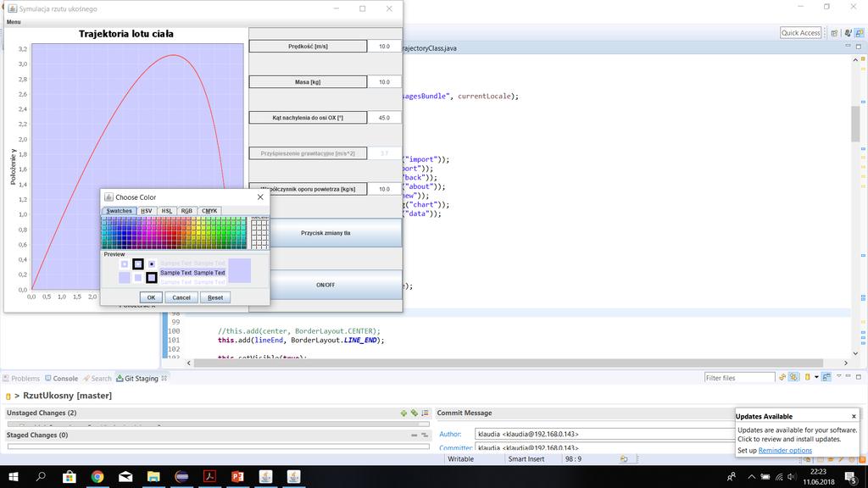The image size is (868, 488).
Task: Open the Reminder options link
Action: point(785,451)
